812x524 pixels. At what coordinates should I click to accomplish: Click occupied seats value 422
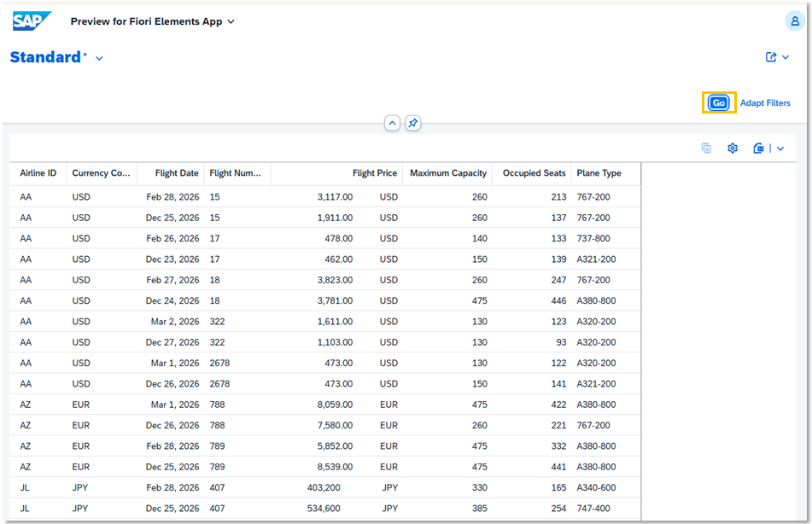pos(558,405)
